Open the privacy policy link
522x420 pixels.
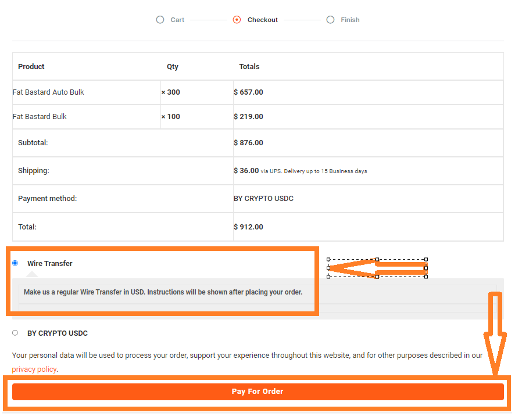34,369
